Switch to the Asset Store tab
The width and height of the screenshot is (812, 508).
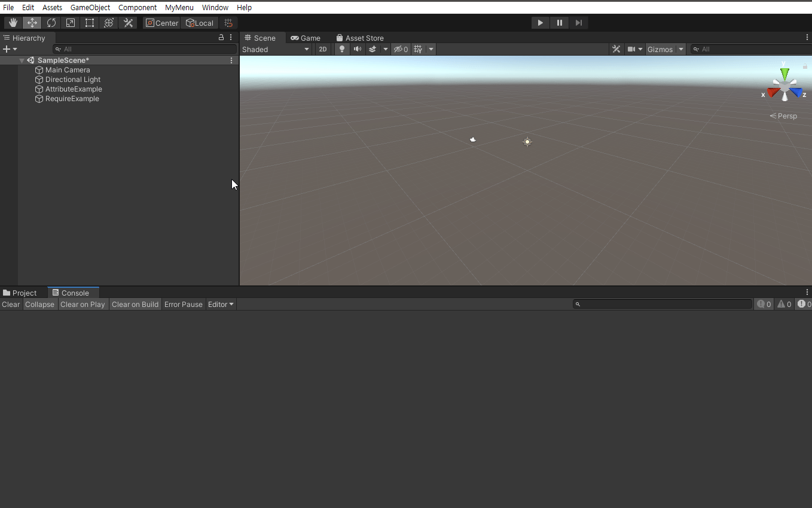(x=359, y=38)
